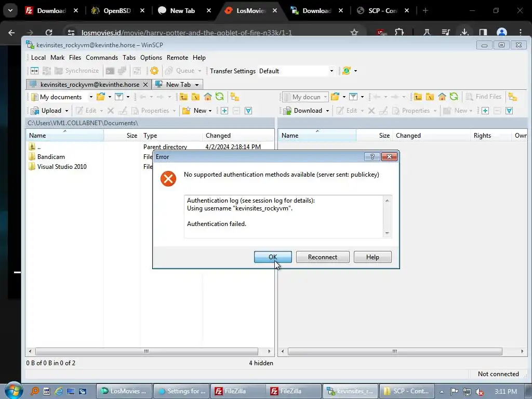
Task: Click the local parent directory icon
Action: pyautogui.click(x=183, y=97)
